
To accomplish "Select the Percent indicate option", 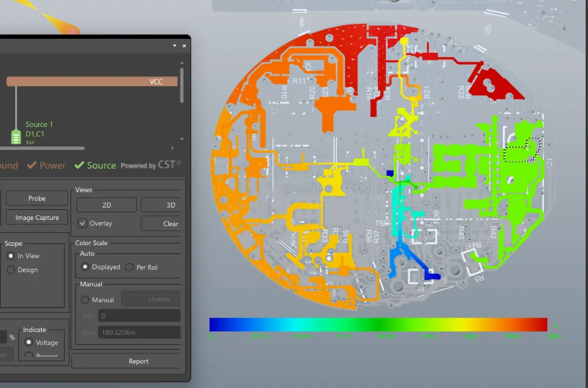I will (x=29, y=354).
